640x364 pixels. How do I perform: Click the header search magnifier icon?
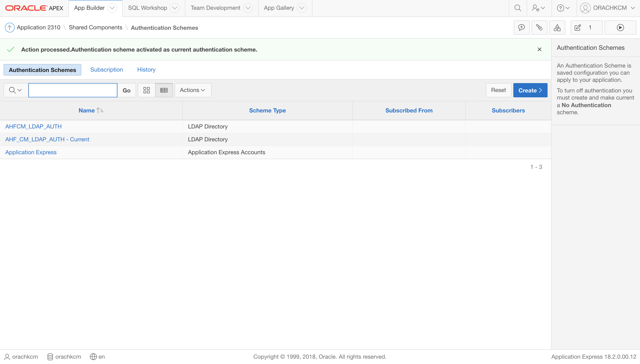point(518,8)
